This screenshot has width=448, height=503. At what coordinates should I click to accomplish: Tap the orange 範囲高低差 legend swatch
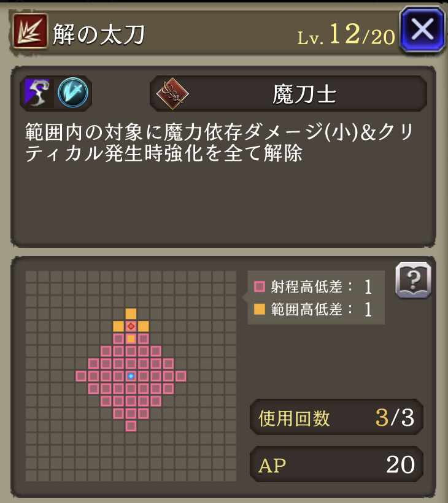pyautogui.click(x=260, y=309)
